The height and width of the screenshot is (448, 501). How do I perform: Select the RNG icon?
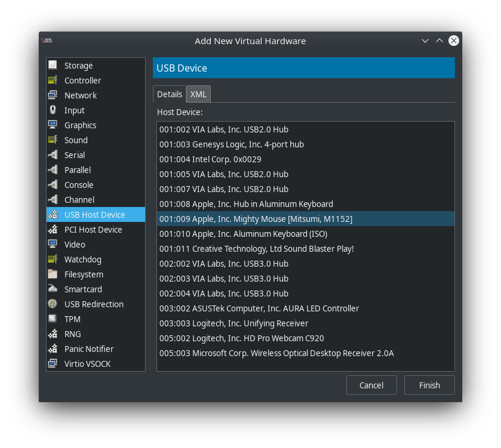[x=53, y=334]
